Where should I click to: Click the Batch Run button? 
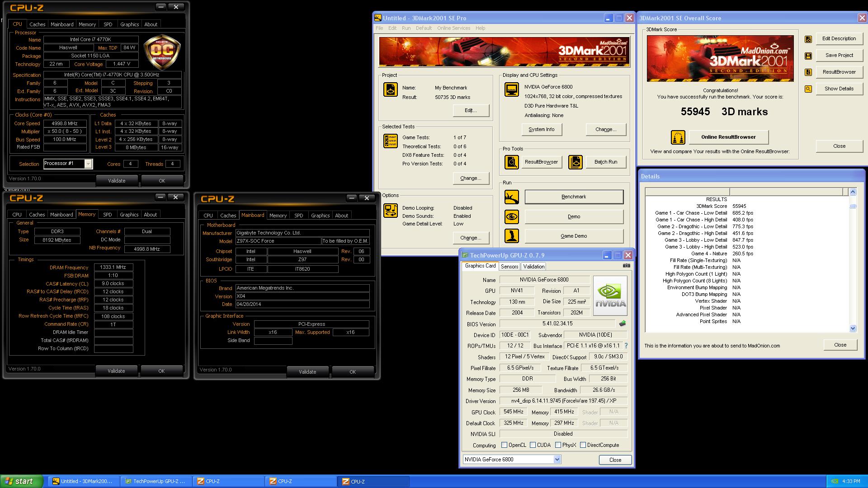tap(606, 162)
